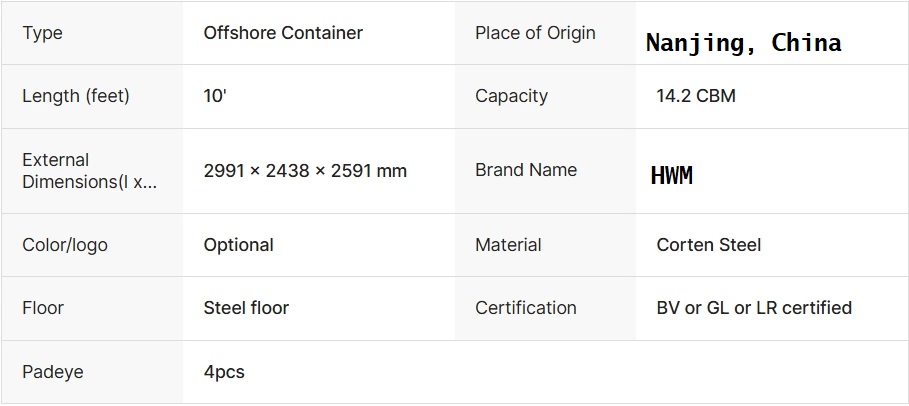Viewport: 909px width, 406px height.
Task: Select the "Nanjing, China" text
Action: pos(743,43)
